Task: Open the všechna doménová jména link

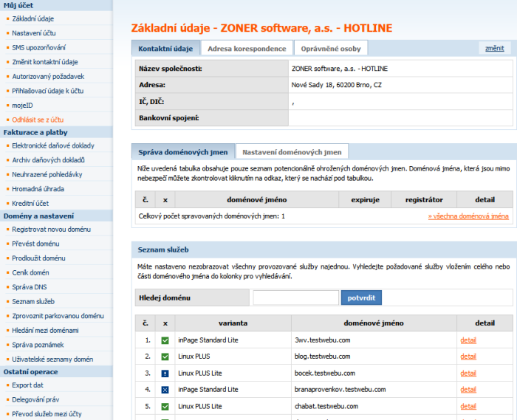Action: 468,216
